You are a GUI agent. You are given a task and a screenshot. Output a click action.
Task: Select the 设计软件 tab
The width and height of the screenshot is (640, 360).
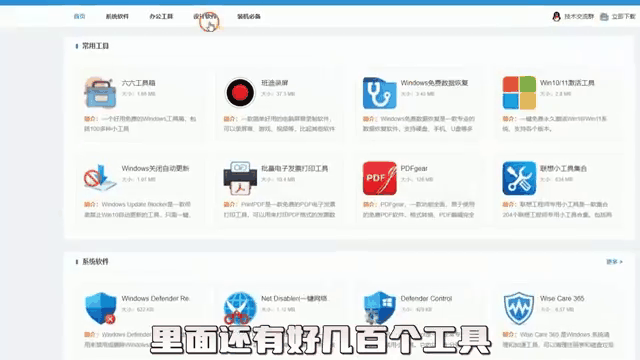[x=205, y=16]
